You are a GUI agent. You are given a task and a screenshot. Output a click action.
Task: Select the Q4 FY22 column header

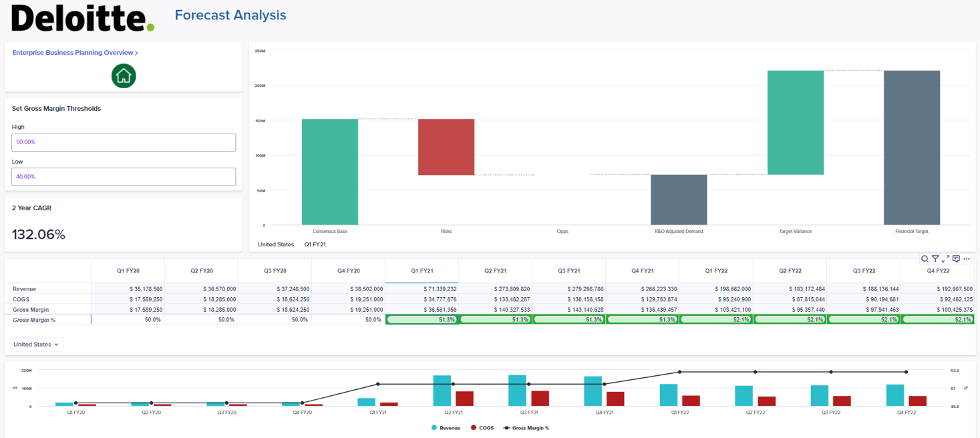point(937,270)
